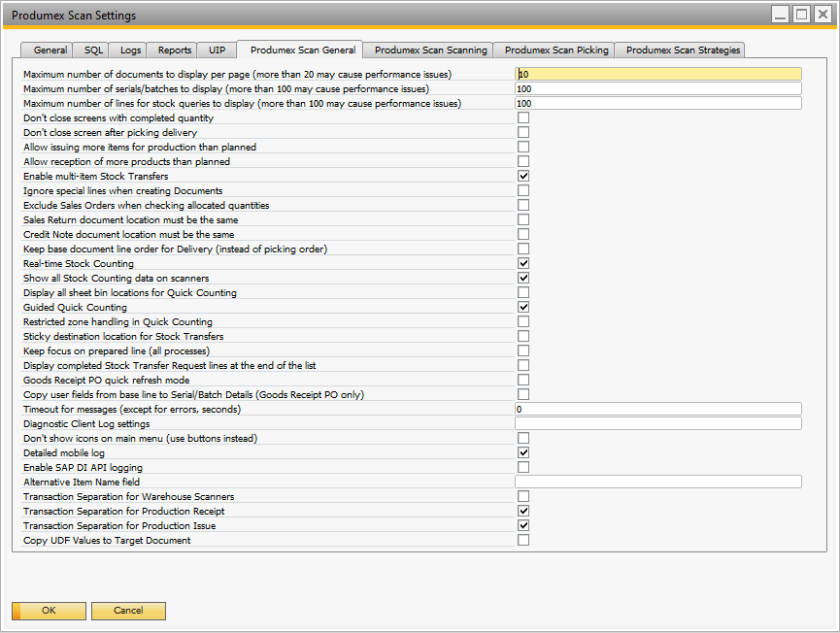
Task: Select the Reports tab
Action: (175, 50)
